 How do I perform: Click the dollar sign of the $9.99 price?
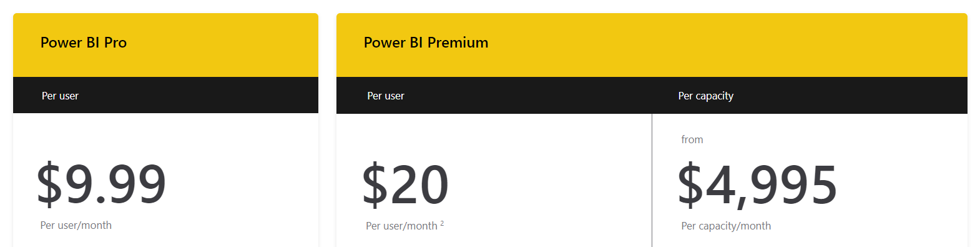(49, 184)
